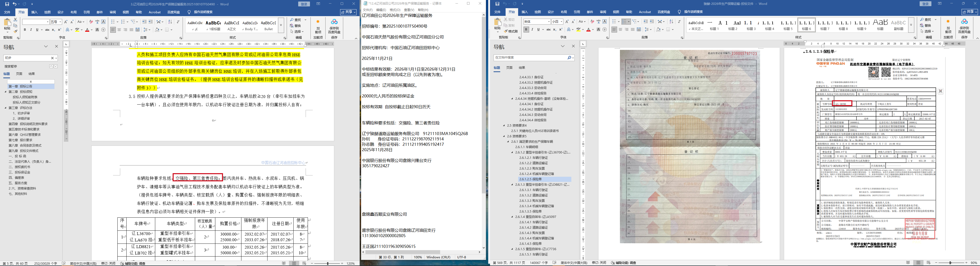Expand the styles gallery in right Word

[x=911, y=26]
